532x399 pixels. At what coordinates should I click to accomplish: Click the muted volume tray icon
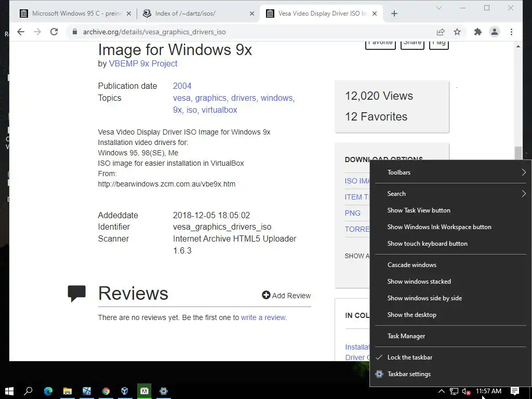[x=466, y=391]
